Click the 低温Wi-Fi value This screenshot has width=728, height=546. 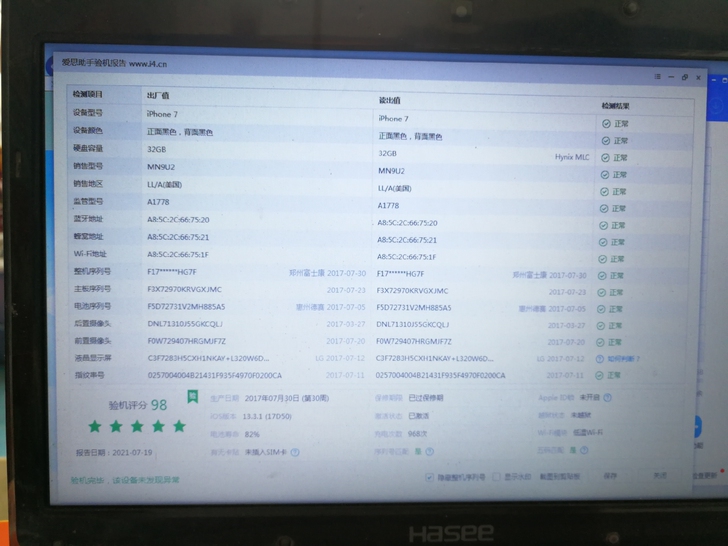pos(588,432)
